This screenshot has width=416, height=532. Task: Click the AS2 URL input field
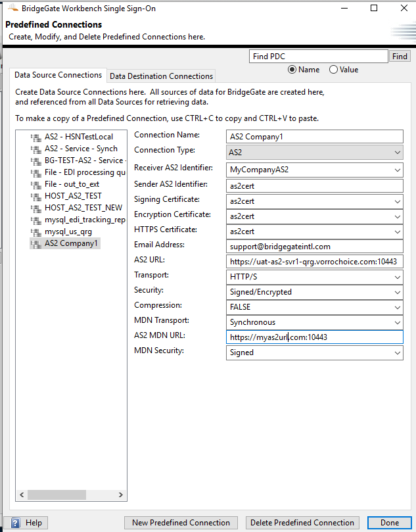click(x=315, y=262)
